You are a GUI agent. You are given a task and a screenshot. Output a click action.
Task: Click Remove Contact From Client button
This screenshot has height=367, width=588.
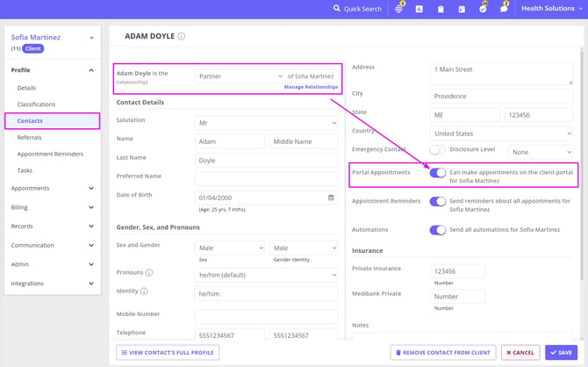tap(442, 352)
